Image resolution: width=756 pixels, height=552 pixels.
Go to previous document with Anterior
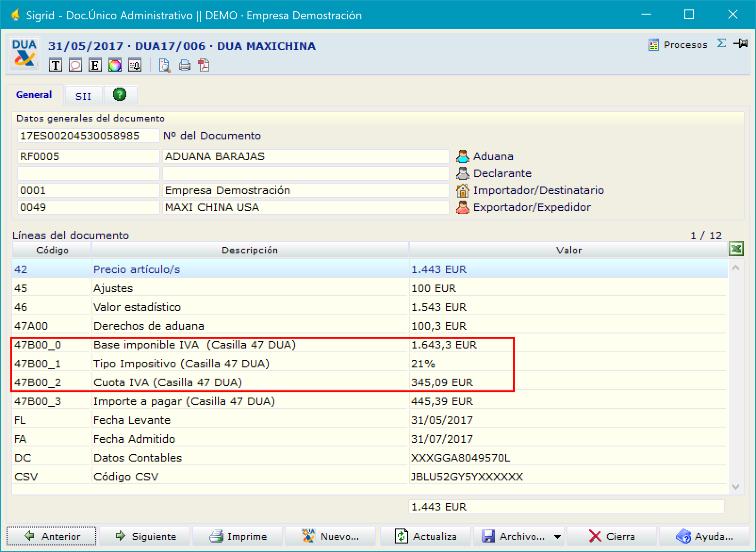(51, 536)
